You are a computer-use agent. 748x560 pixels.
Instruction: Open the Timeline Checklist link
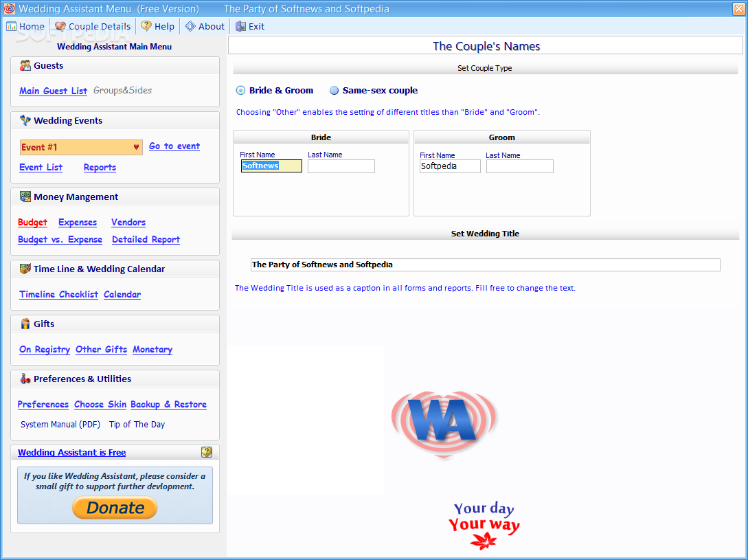pyautogui.click(x=58, y=294)
